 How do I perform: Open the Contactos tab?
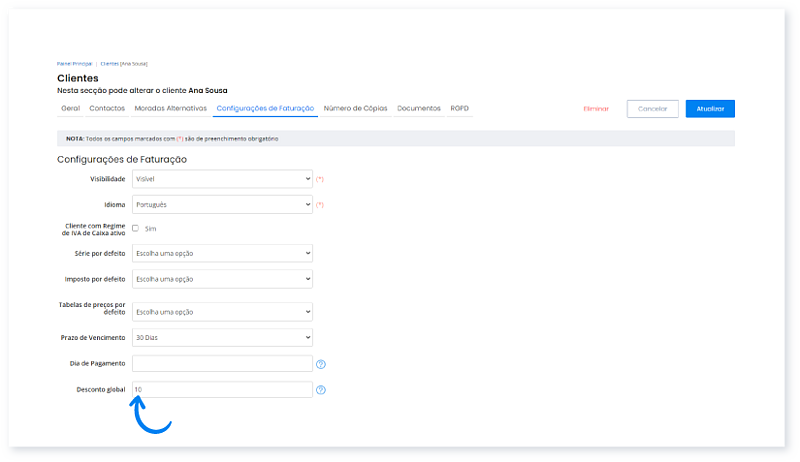click(x=107, y=108)
